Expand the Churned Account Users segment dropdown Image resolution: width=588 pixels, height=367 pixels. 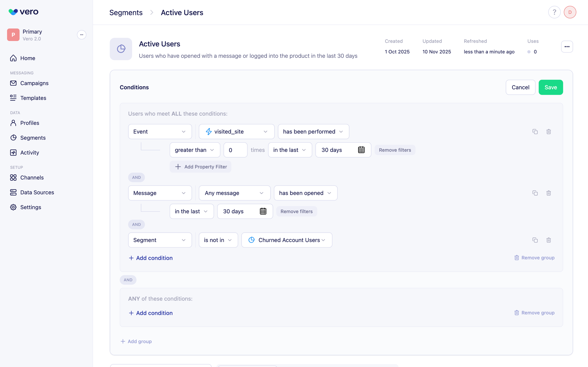[286, 240]
